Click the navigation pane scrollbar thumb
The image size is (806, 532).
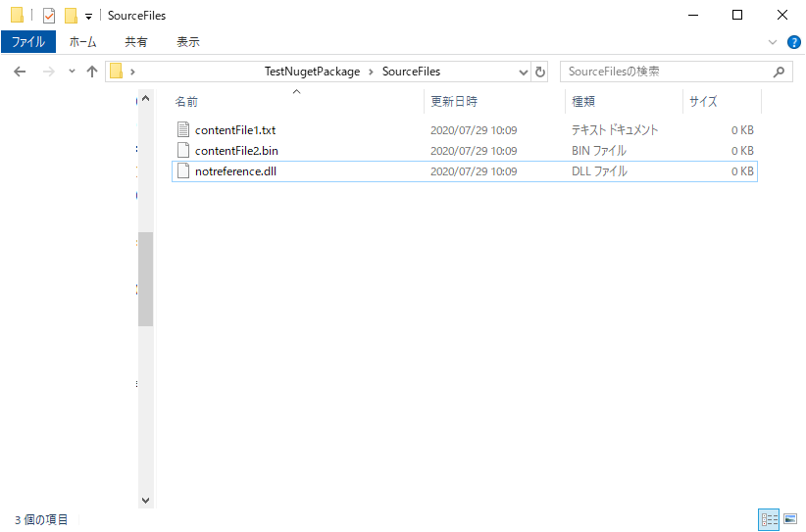coord(145,279)
